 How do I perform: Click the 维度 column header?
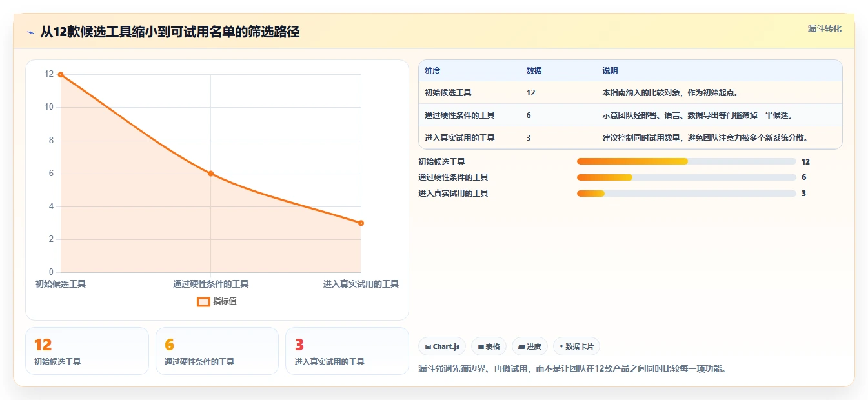point(432,71)
